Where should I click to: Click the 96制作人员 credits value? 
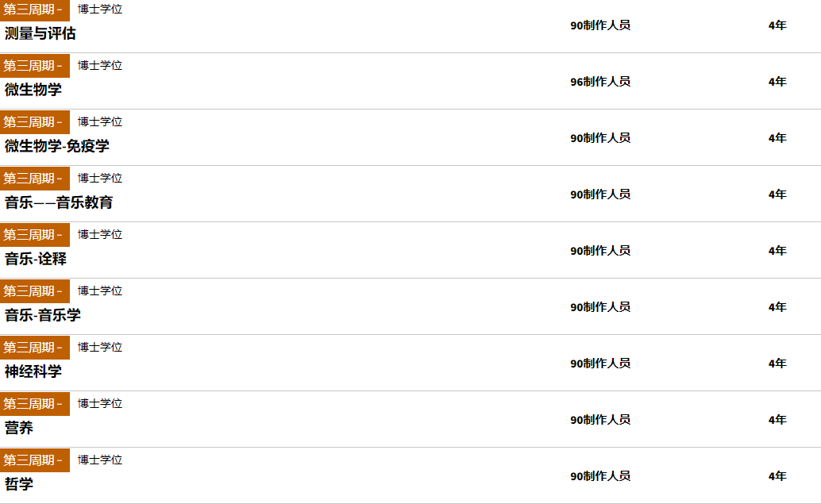pyautogui.click(x=600, y=82)
